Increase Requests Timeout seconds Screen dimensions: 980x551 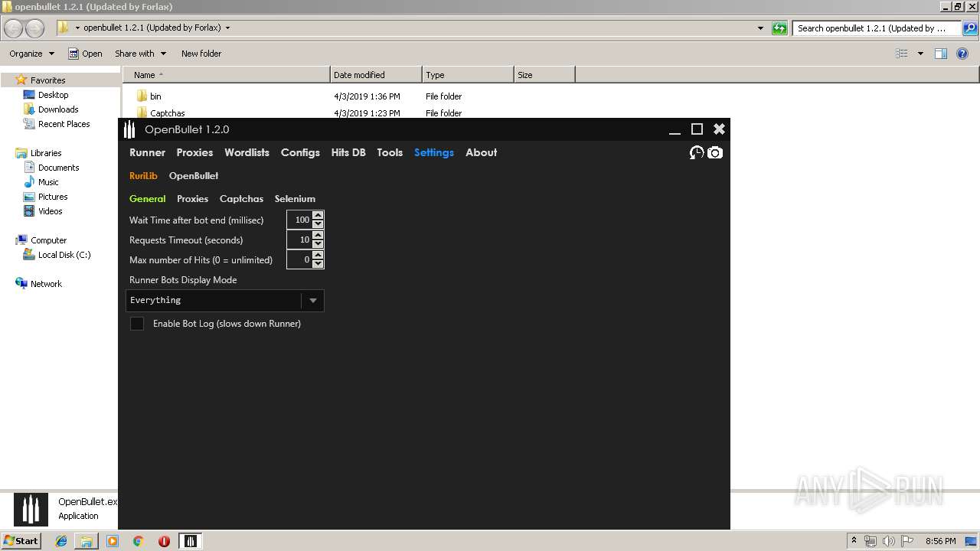318,235
